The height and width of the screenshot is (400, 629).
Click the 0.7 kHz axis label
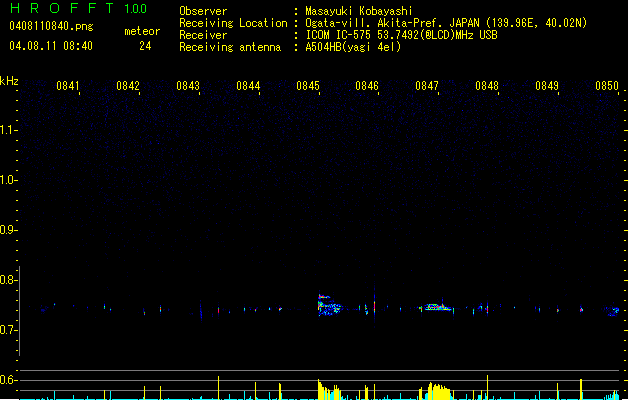click(x=8, y=330)
